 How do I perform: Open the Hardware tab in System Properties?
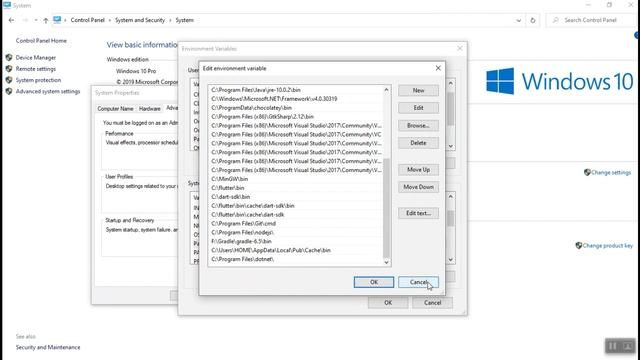tap(149, 109)
